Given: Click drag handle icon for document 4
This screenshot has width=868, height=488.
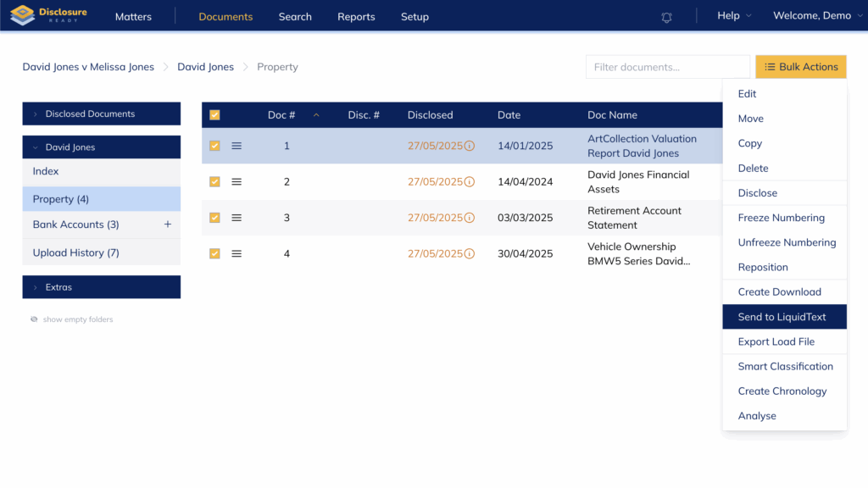Looking at the screenshot, I should click(x=236, y=253).
